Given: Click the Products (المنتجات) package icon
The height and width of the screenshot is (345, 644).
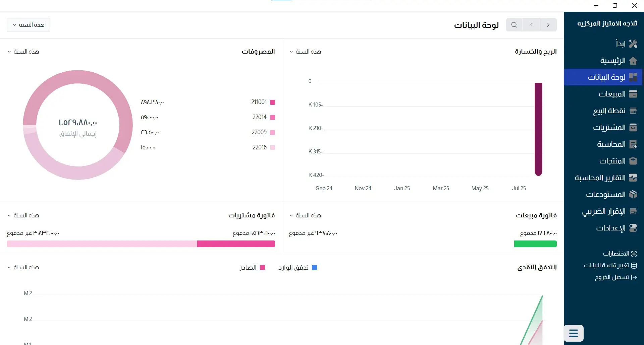Looking at the screenshot, I should point(633,161).
